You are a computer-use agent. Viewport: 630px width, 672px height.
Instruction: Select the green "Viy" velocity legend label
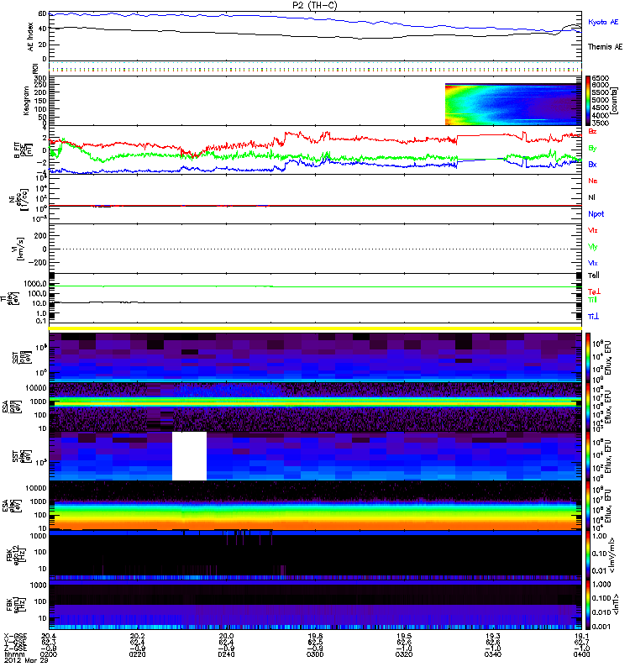tap(593, 247)
